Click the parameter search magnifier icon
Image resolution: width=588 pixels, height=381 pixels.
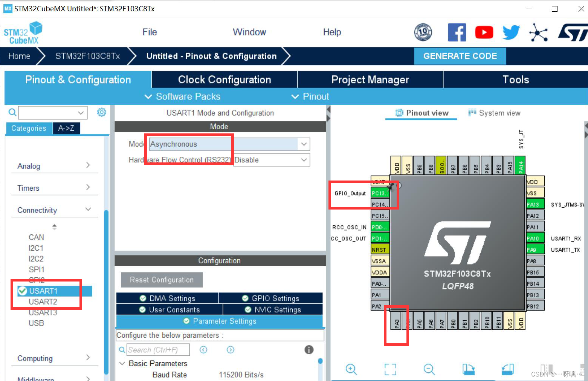pyautogui.click(x=122, y=350)
